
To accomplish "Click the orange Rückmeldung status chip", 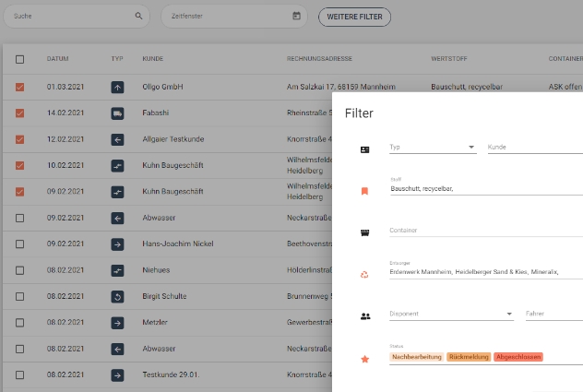I will point(469,357).
